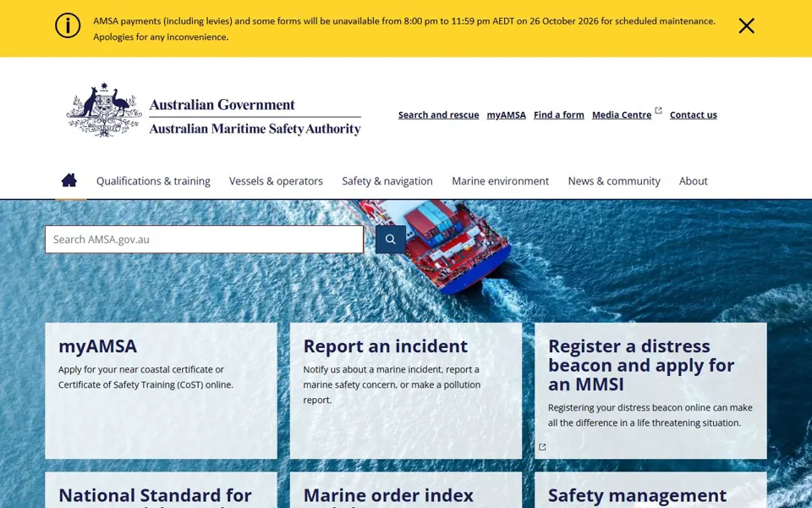Click the Australian Government crest logo

104,110
